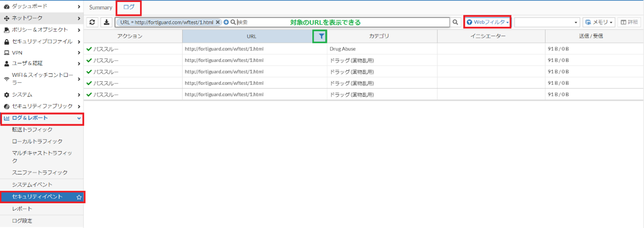Screen dimensions: 644x228
Task: Expand the VPN menu chevron
Action: [79, 53]
